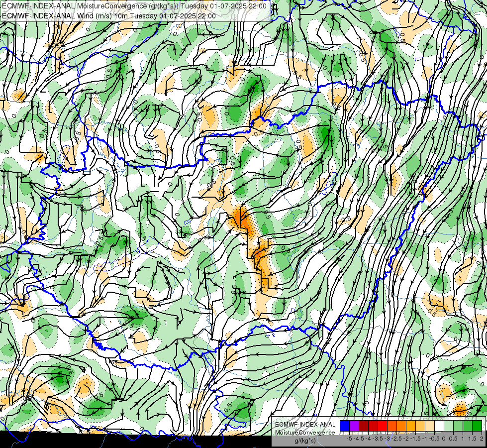Viewport: 487px width, 448px height.
Task: Select the red-orange swatch for -3 to -2.5
Action: tap(392, 426)
